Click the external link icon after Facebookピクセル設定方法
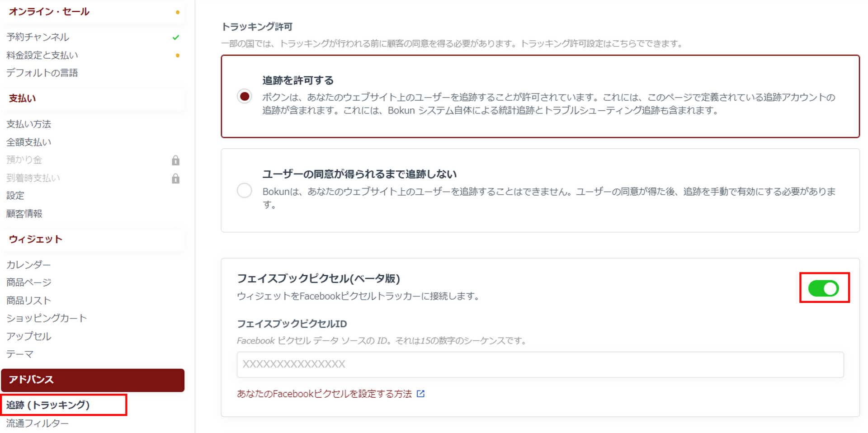 420,394
